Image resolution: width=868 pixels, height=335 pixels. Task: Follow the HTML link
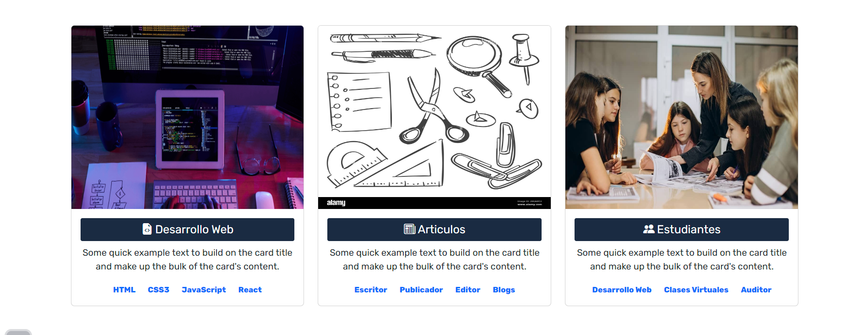coord(124,290)
